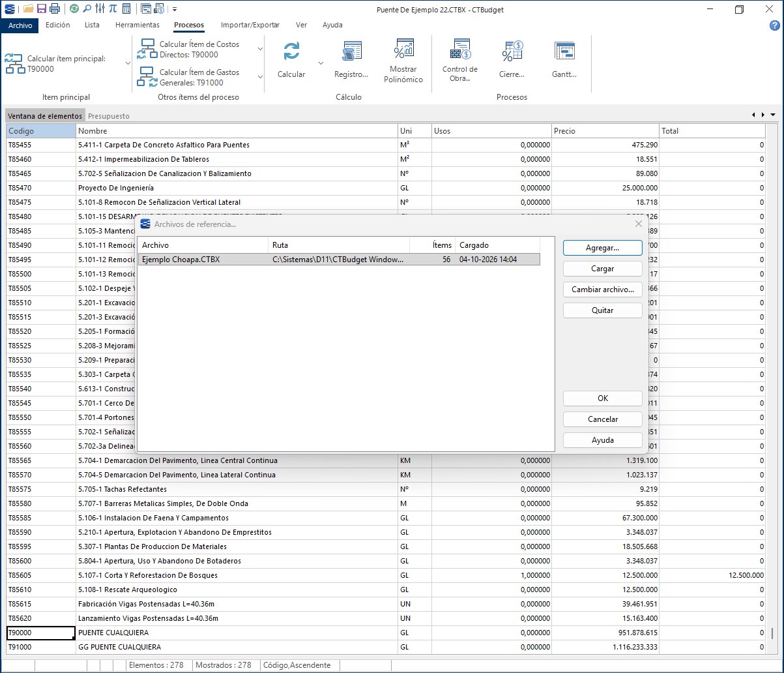784x673 pixels.
Task: Switch to the Ver ribbon tab
Action: (301, 25)
